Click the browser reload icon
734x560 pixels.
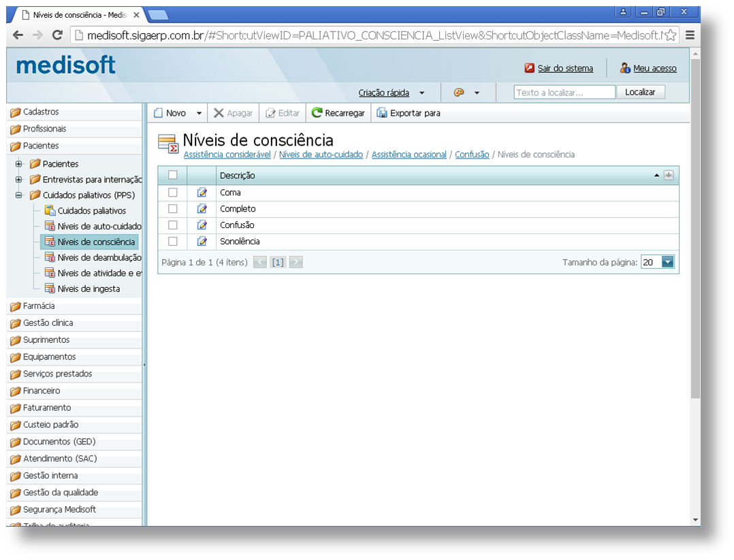(x=57, y=35)
